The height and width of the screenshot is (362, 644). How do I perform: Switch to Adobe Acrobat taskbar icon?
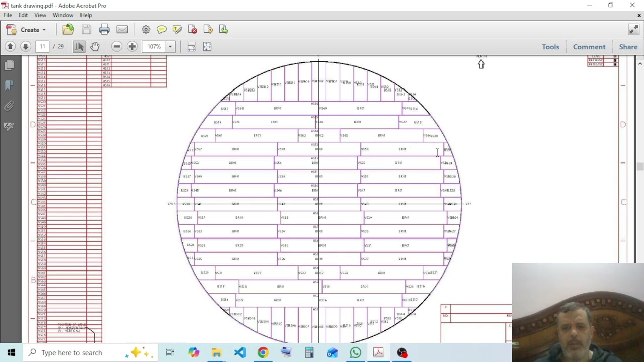(x=379, y=352)
